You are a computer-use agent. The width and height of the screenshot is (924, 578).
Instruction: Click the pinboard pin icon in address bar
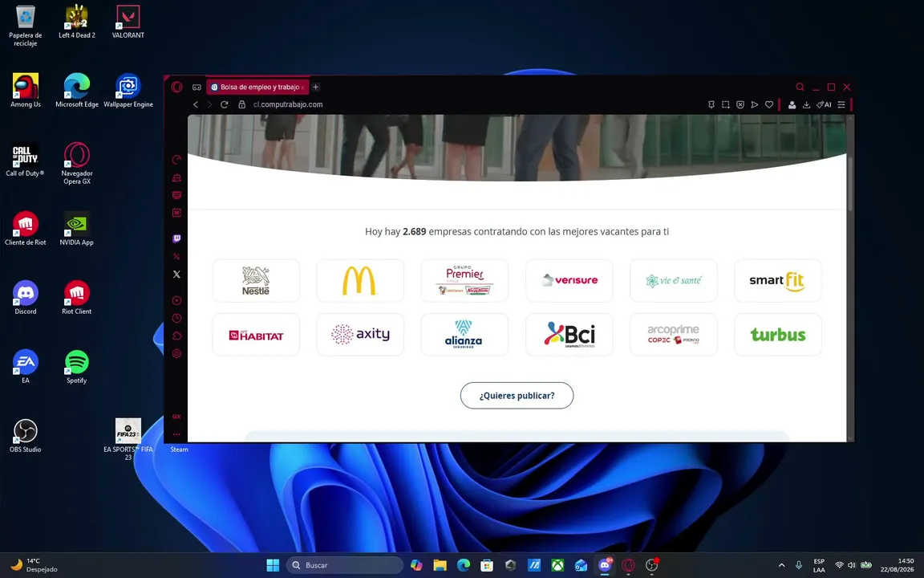[x=711, y=104]
